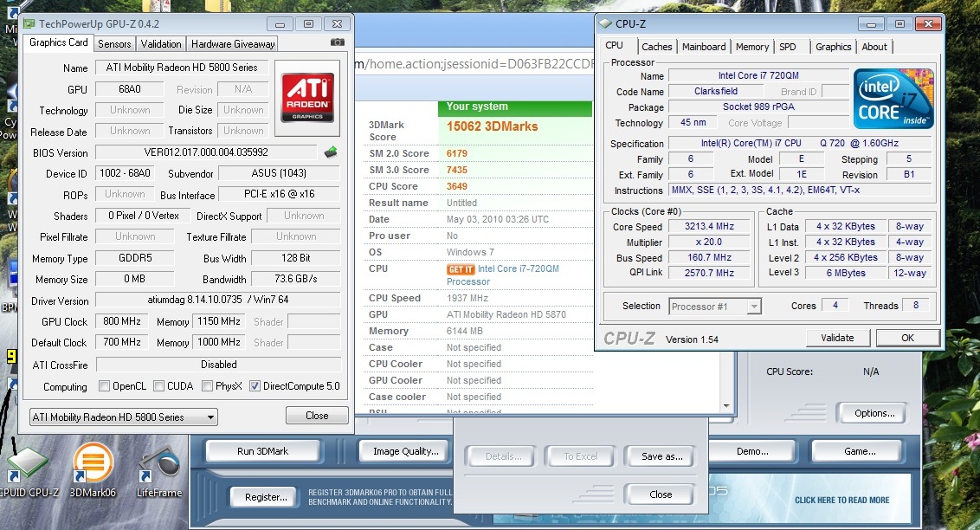Toggle the DirectCompute 5.0 checkbox
Image resolution: width=980 pixels, height=530 pixels.
255,386
